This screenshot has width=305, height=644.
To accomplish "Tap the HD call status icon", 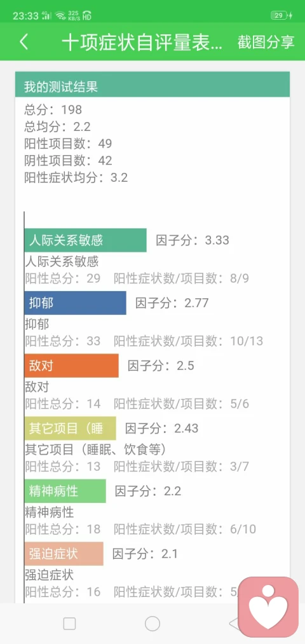I will point(86,16).
